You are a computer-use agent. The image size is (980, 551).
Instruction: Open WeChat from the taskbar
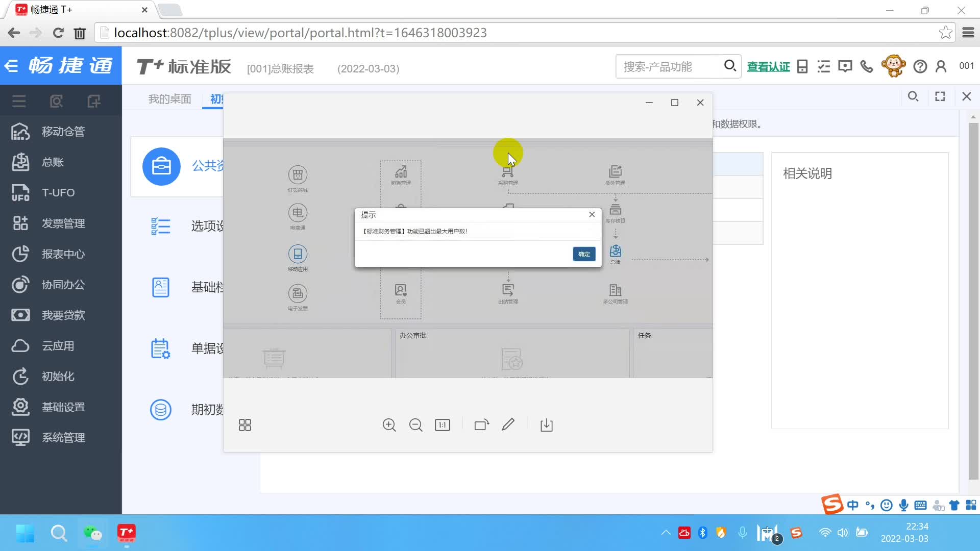[x=93, y=534]
